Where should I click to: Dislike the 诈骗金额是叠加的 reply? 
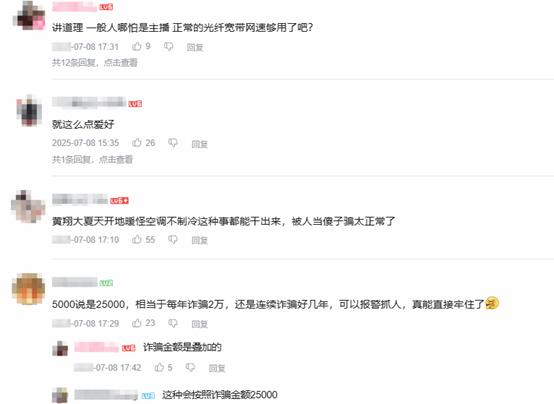coord(190,368)
